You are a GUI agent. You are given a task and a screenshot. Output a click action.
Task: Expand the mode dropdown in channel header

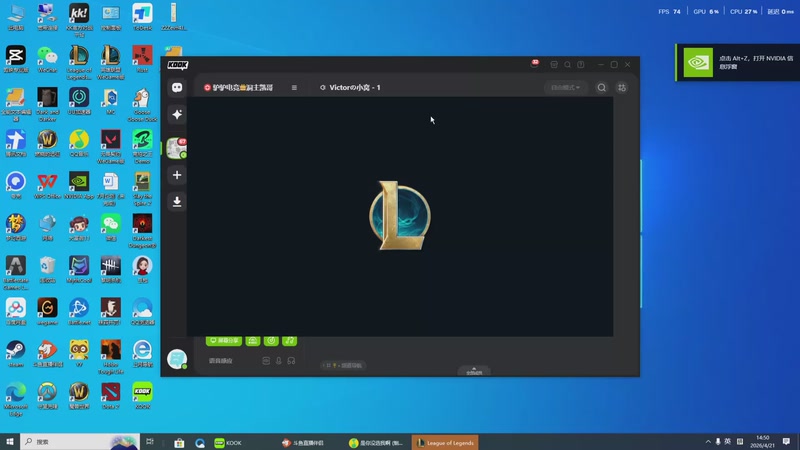tap(565, 88)
